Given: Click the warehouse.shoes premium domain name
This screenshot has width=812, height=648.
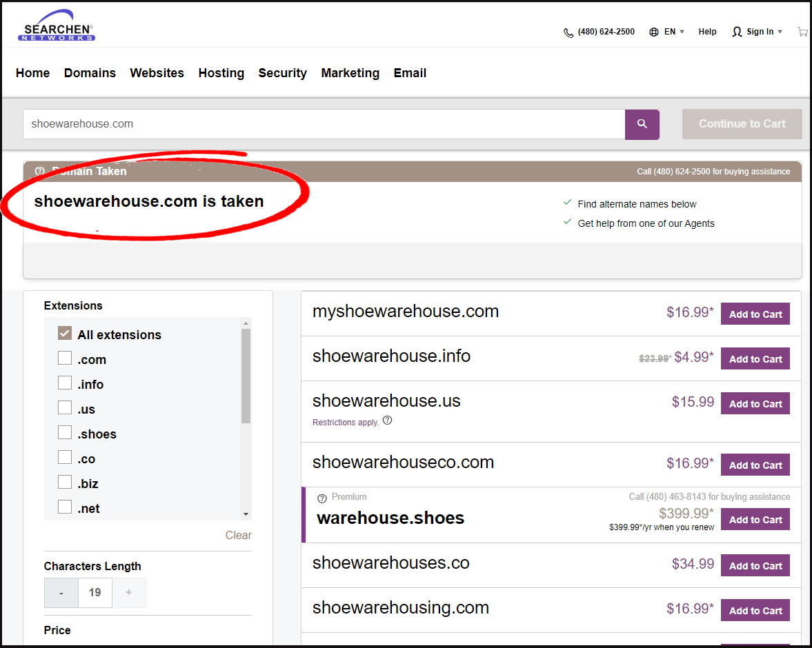Looking at the screenshot, I should pyautogui.click(x=390, y=518).
